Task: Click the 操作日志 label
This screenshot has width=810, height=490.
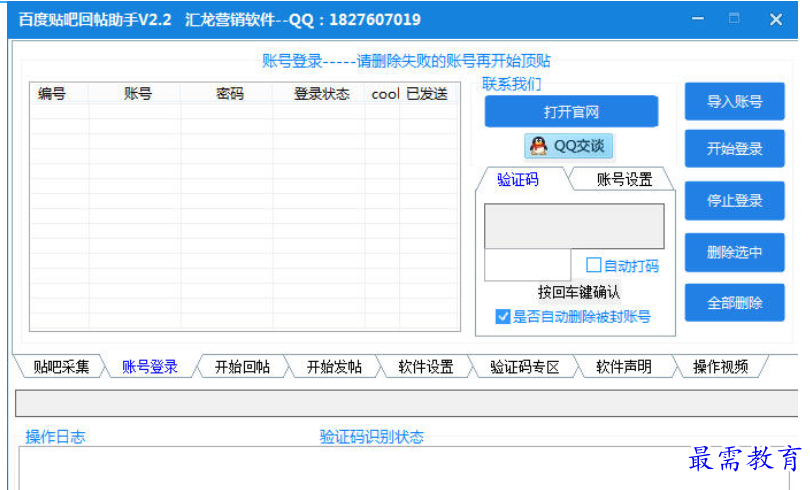Action: tap(55, 437)
